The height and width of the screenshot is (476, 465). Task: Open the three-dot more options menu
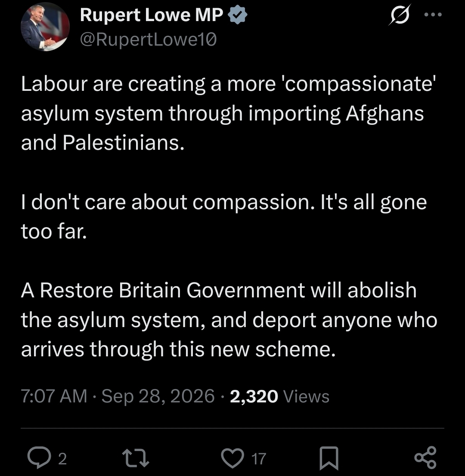point(433,14)
